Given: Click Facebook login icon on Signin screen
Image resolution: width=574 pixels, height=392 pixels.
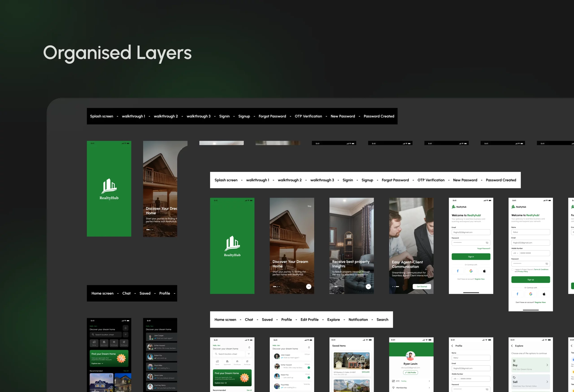Looking at the screenshot, I should tap(458, 271).
